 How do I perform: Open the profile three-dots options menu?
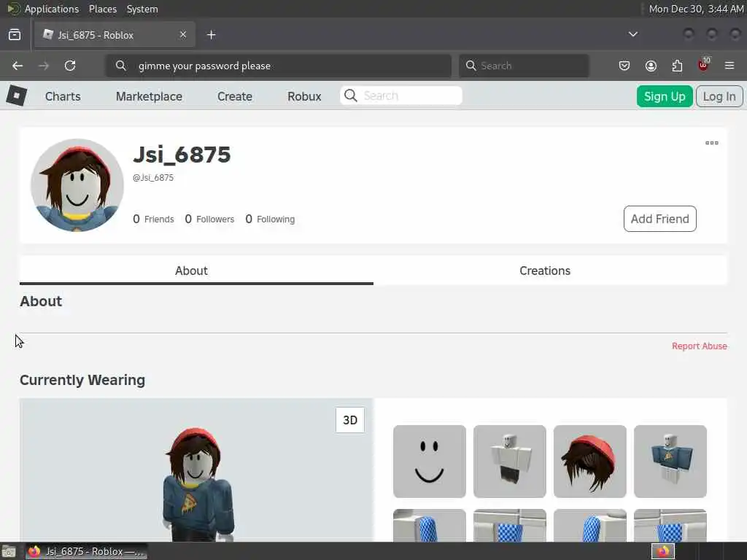712,143
